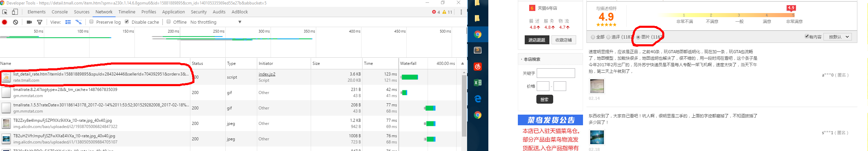
Task: Enable the Preserve log checkbox
Action: 92,22
